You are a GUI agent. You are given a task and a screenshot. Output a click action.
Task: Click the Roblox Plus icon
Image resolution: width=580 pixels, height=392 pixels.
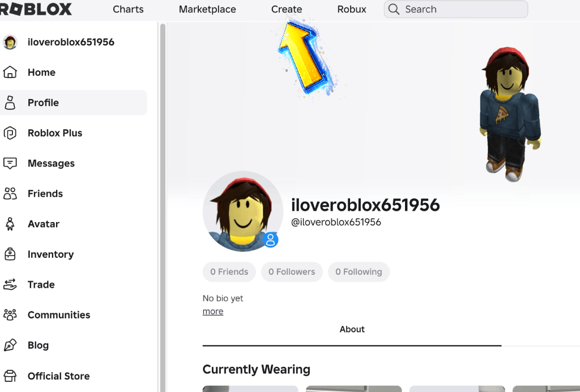pos(10,133)
